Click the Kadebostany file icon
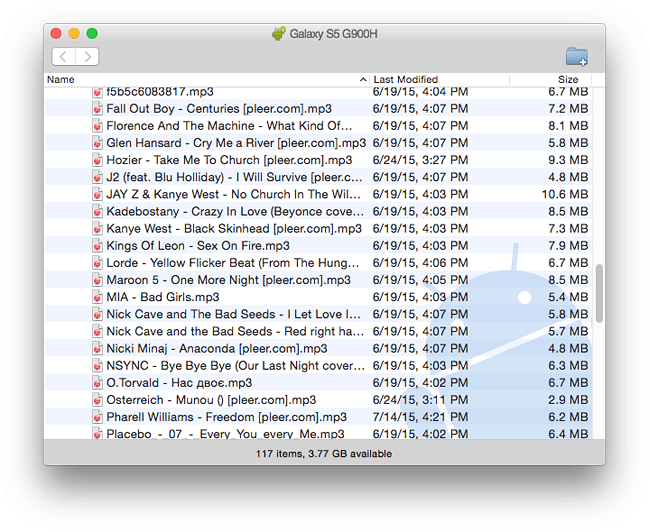 tap(97, 211)
